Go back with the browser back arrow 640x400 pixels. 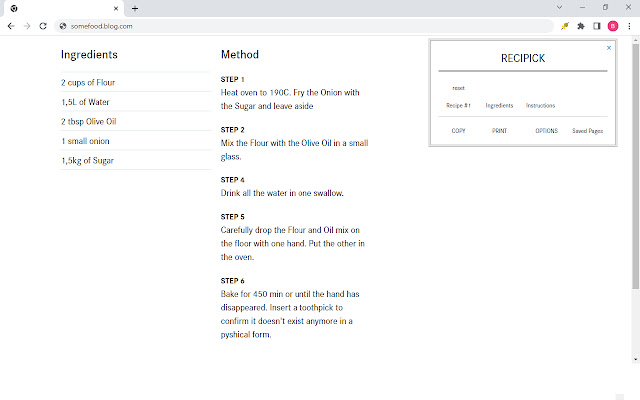tap(11, 26)
